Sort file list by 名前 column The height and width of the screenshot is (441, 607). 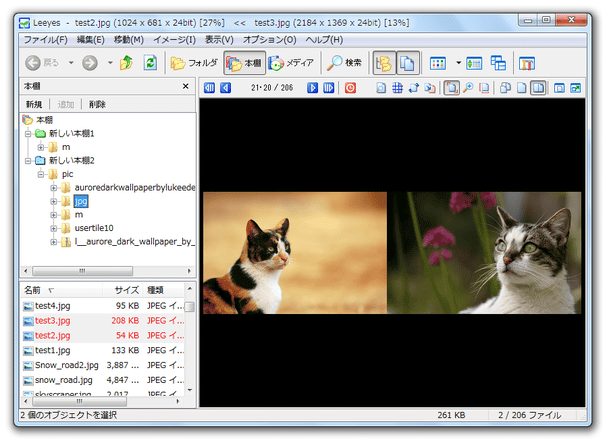pyautogui.click(x=62, y=290)
